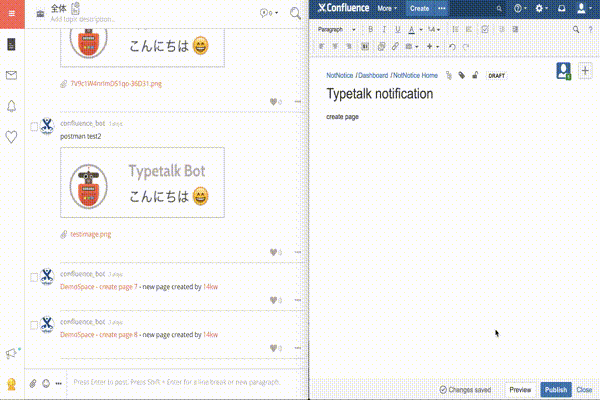600x400 pixels.
Task: Center align text in Confluence editor
Action: click(x=335, y=46)
